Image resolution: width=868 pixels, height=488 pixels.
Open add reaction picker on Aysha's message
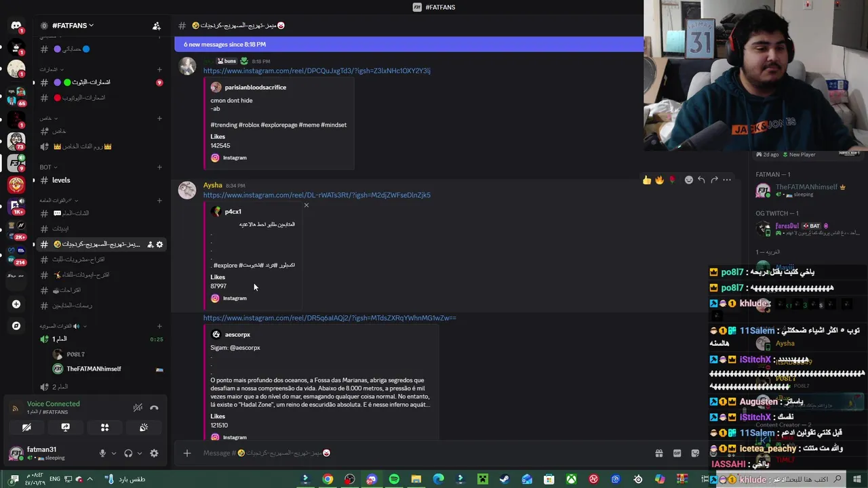[x=688, y=180]
